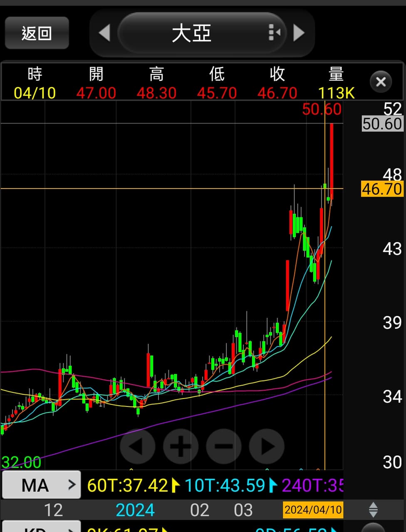The width and height of the screenshot is (406, 532).
Task: Tap the low price 45.70
Action: click(x=217, y=93)
